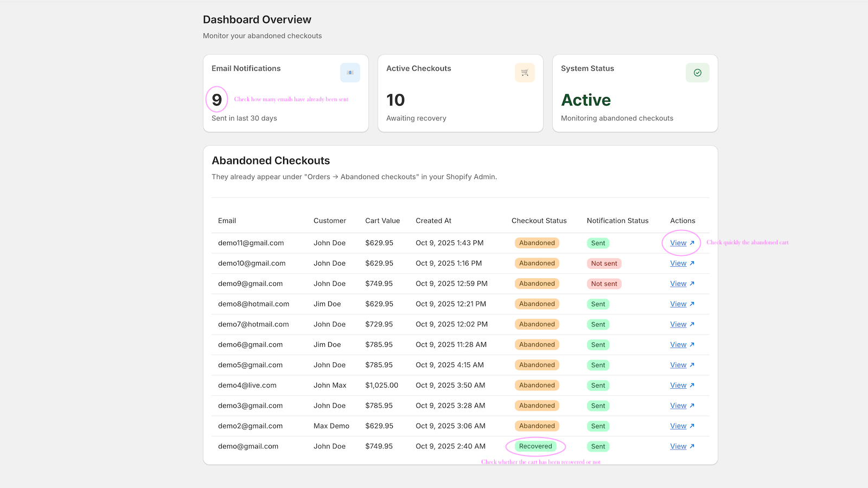Click external-link arrow icon on demo10@gmail.com row
Viewport: 868px width, 488px height.
[692, 264]
